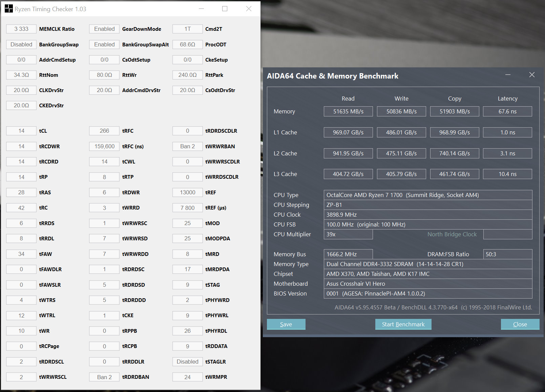Click the Memory Bus value 1666.2 MHz
This screenshot has width=545, height=392.
point(348,254)
